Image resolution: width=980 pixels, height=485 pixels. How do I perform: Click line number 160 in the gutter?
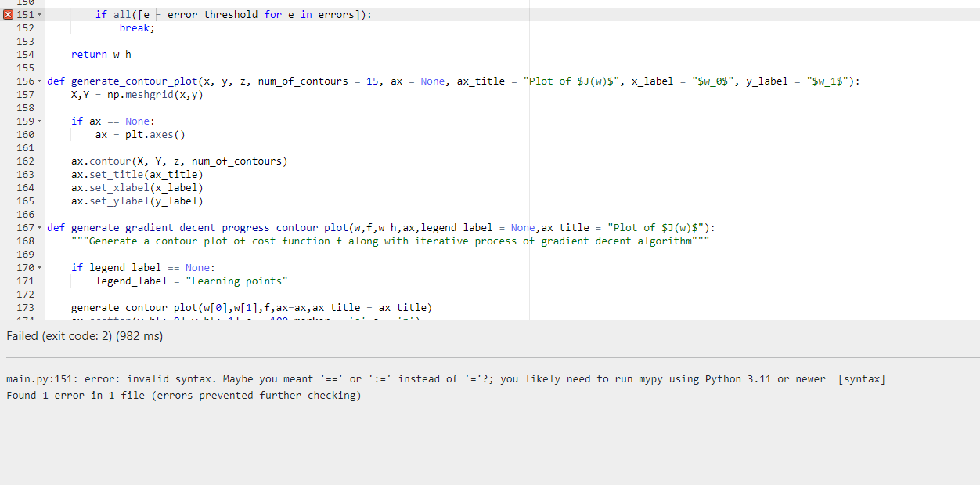point(25,135)
